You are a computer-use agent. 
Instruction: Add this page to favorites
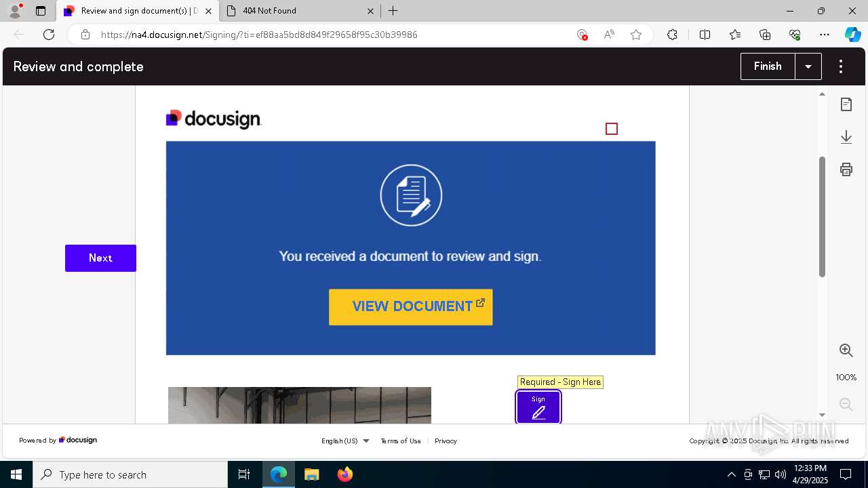tap(636, 35)
